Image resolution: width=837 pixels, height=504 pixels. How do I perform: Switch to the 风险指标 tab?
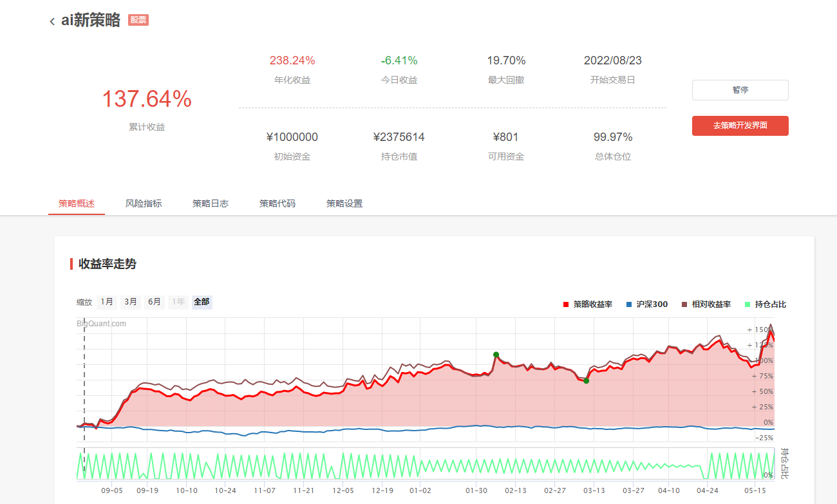click(x=144, y=203)
